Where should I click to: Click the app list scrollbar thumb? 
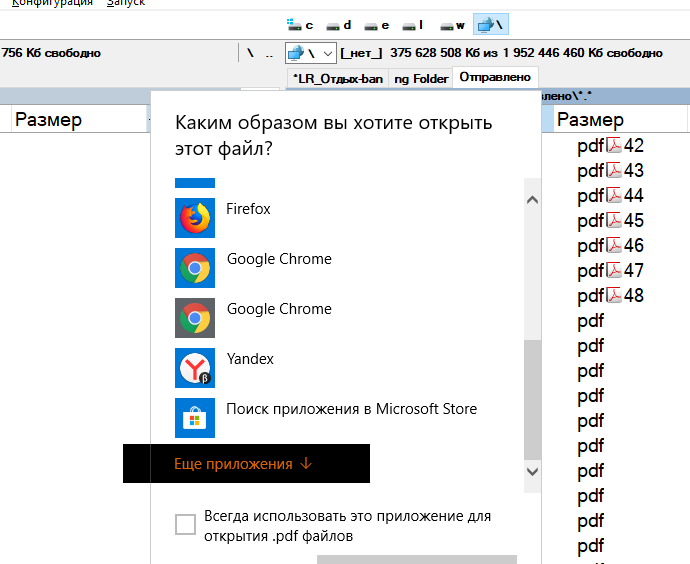click(x=532, y=399)
